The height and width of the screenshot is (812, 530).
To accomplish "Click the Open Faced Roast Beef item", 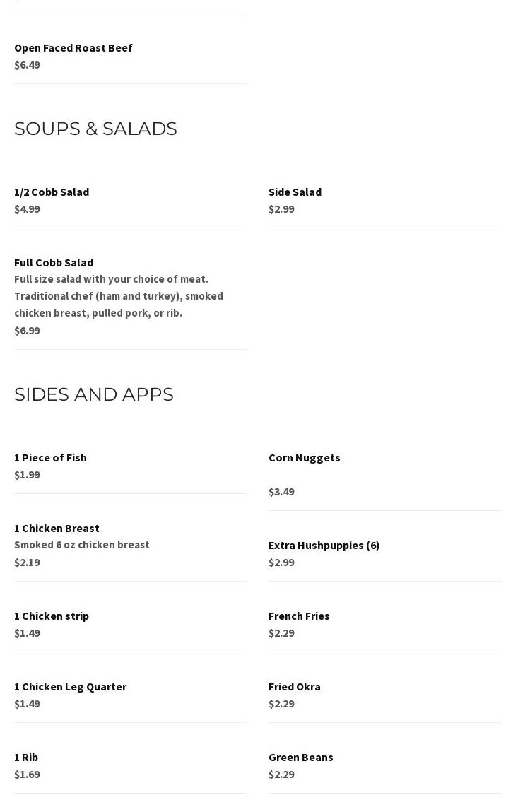I will coord(73,48).
